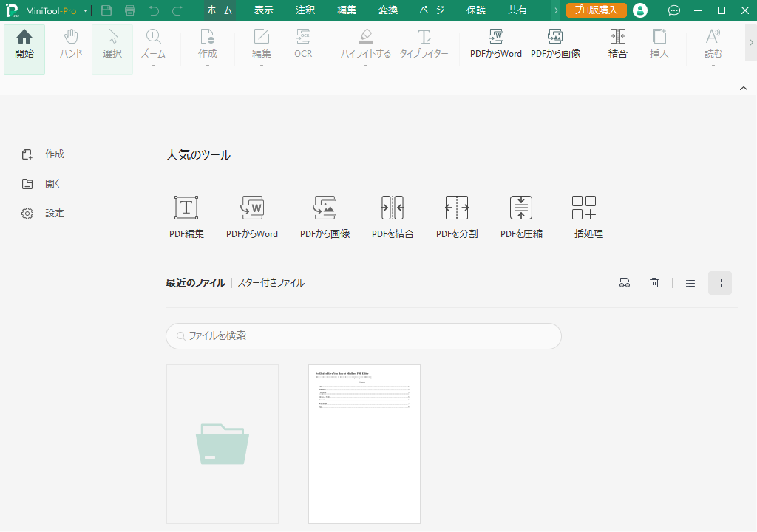Toggle the private browsing glasses icon
The height and width of the screenshot is (532, 757).
[x=625, y=283]
